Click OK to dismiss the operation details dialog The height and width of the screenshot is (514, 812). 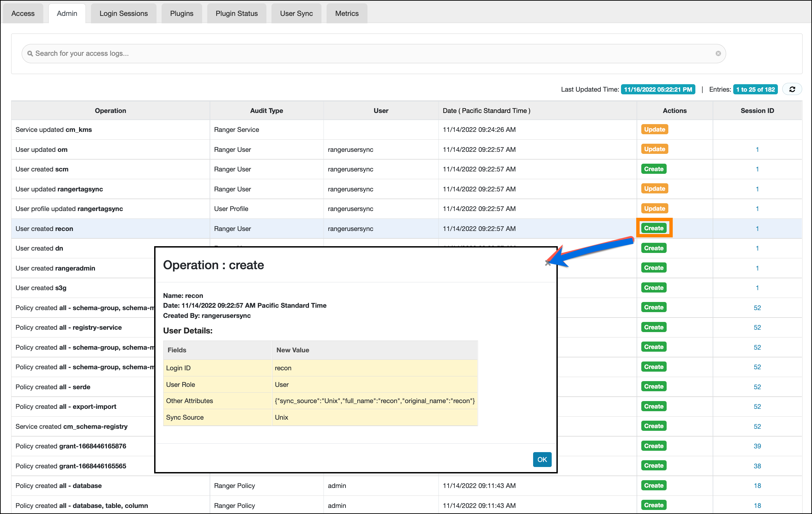click(542, 460)
